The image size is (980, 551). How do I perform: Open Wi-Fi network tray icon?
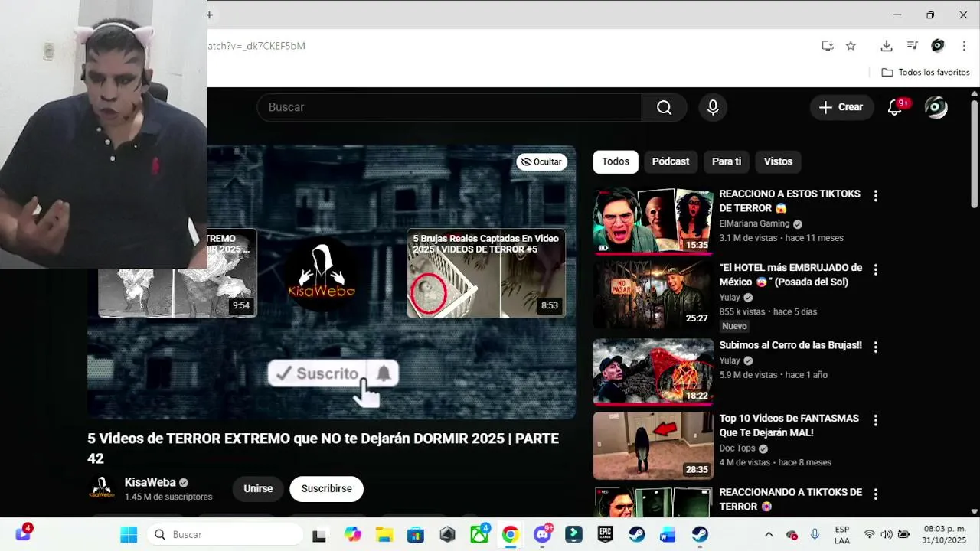869,535
